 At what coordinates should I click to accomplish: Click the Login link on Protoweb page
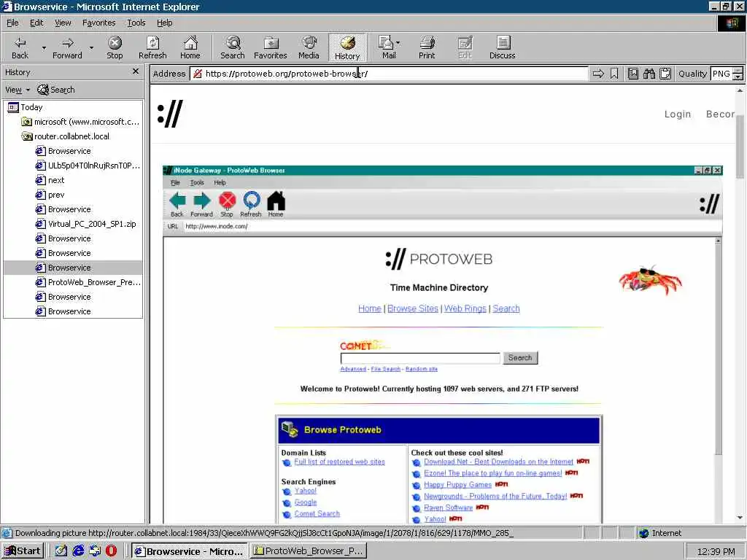click(x=678, y=114)
